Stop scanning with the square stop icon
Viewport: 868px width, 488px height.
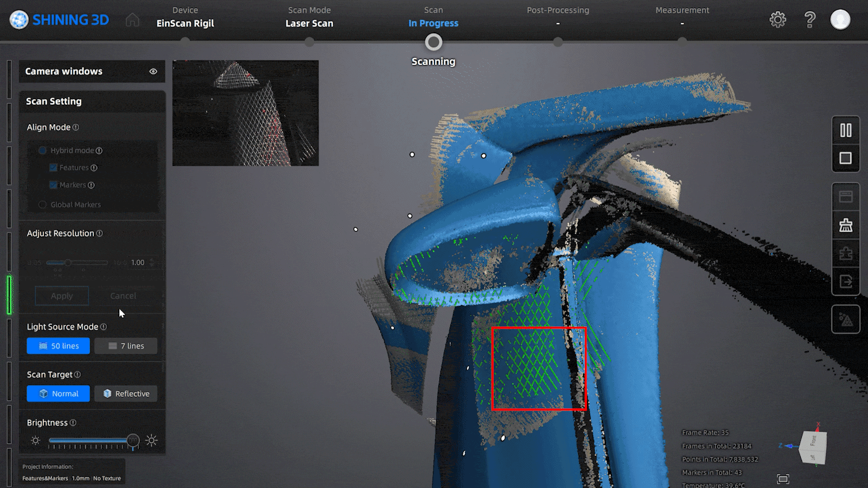pos(846,158)
